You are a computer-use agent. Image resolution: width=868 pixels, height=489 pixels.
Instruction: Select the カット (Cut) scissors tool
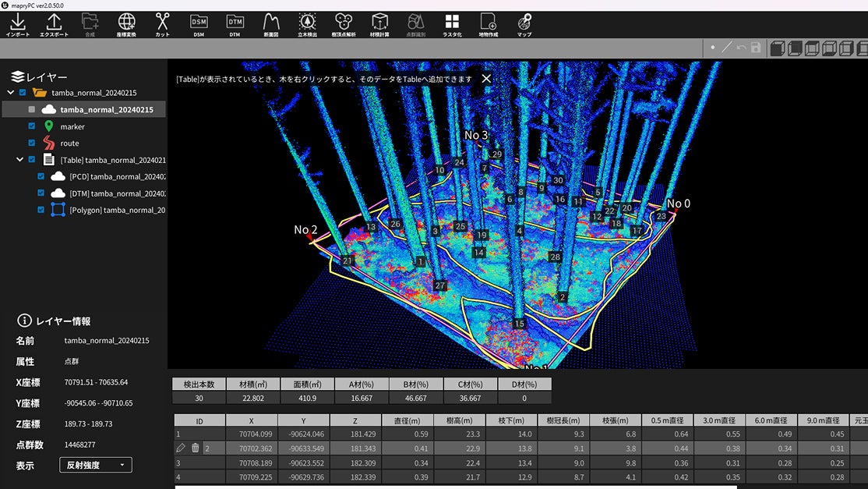(162, 23)
